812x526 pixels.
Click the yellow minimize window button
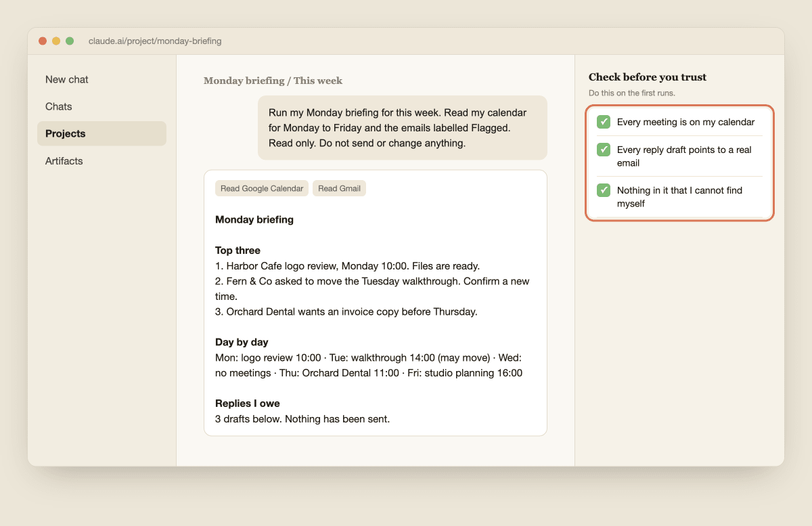pyautogui.click(x=56, y=41)
